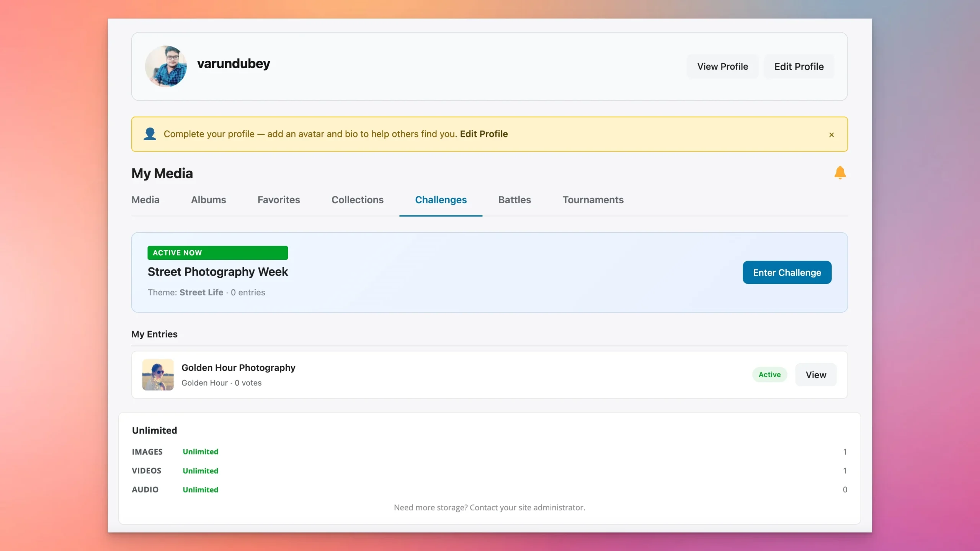Switch to the Media tab
This screenshot has width=980, height=551.
click(145, 200)
